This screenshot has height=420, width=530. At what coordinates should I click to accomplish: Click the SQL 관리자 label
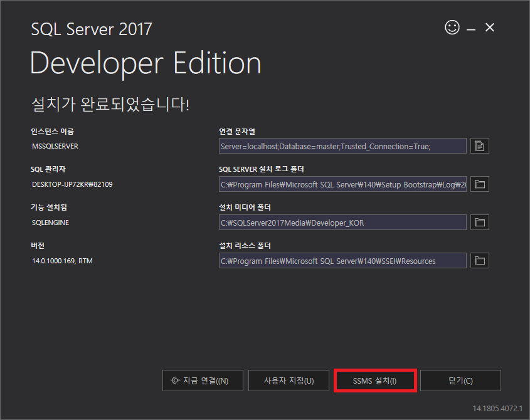[x=48, y=169]
